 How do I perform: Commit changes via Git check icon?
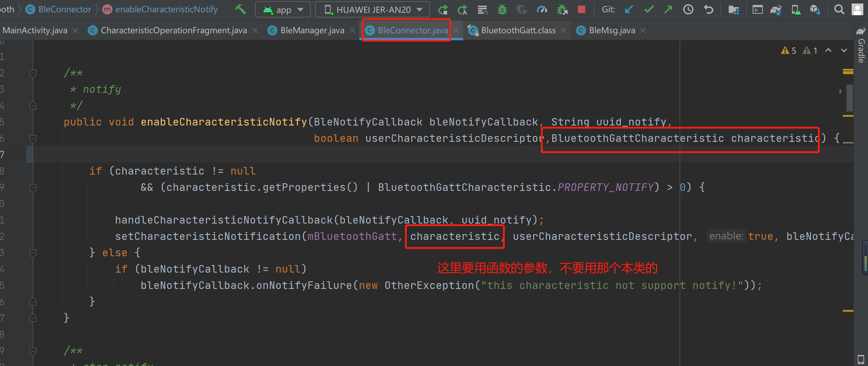649,9
